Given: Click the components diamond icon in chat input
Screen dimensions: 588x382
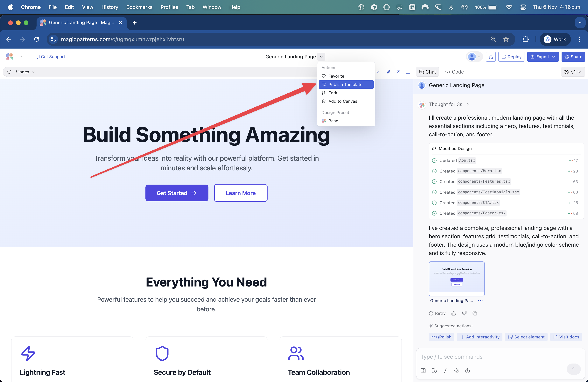Looking at the screenshot, I should 456,371.
